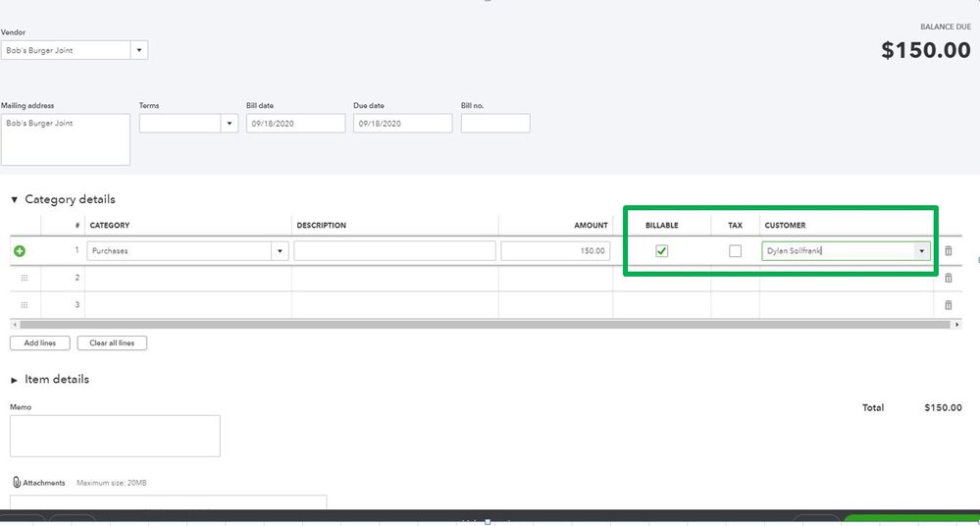Expand the Item details section
Screen dimensions: 980x526
click(14, 380)
